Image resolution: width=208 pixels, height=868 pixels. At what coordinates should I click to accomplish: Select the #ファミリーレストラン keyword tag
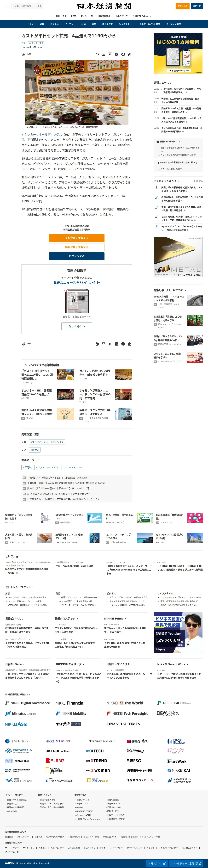click(48, 467)
